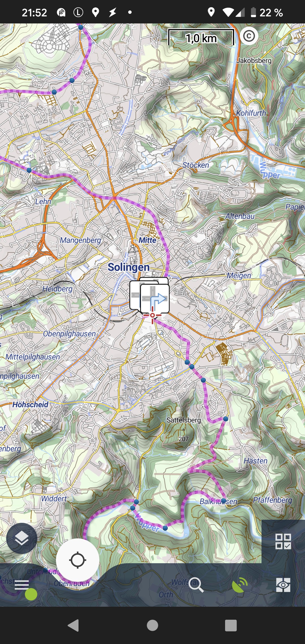This screenshot has width=305, height=644.
Task: Select the Kohlfurth place label
Action: [x=251, y=113]
